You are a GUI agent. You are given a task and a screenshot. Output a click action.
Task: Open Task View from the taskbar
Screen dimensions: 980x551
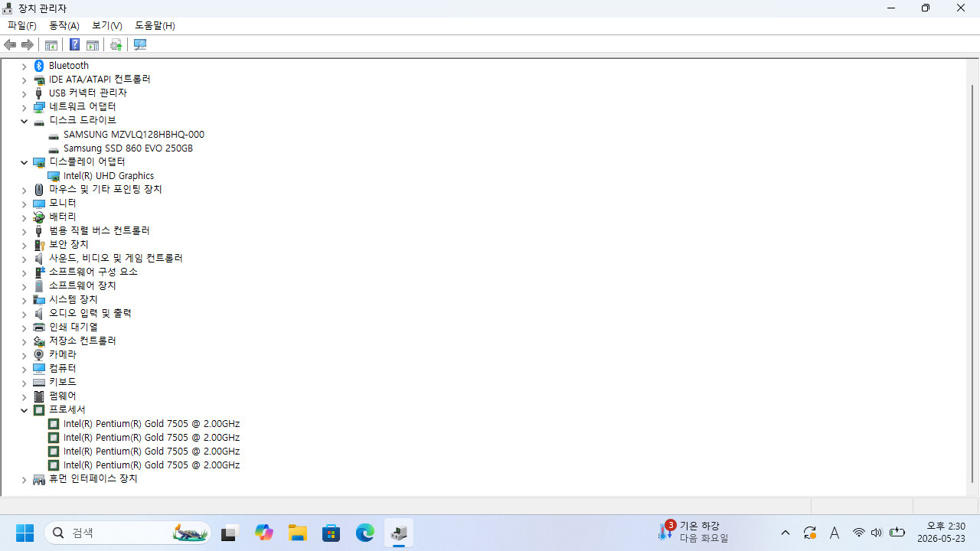[x=229, y=533]
